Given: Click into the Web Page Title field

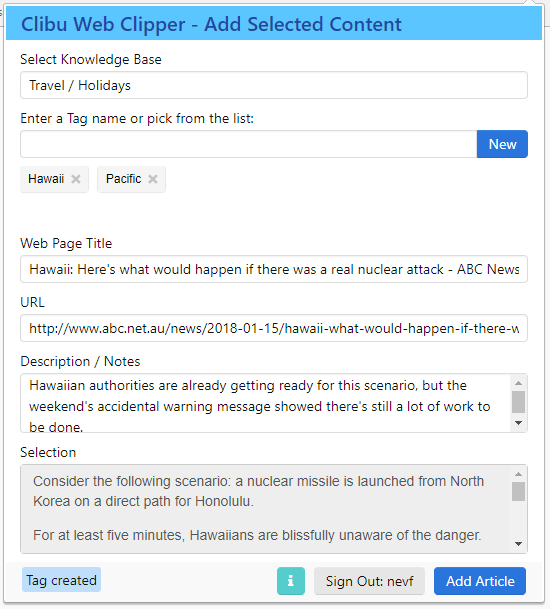Looking at the screenshot, I should (274, 269).
